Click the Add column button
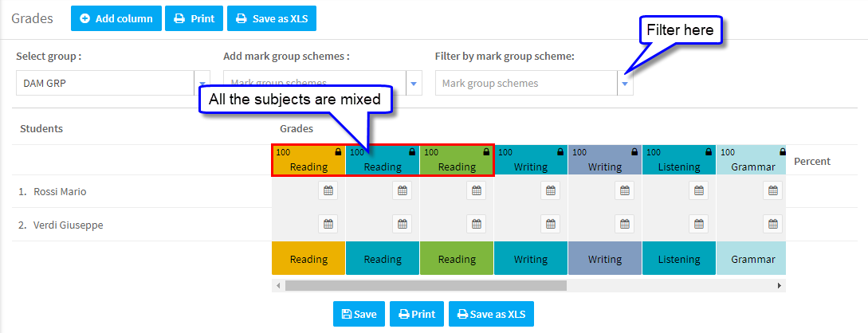This screenshot has width=868, height=333. (116, 18)
